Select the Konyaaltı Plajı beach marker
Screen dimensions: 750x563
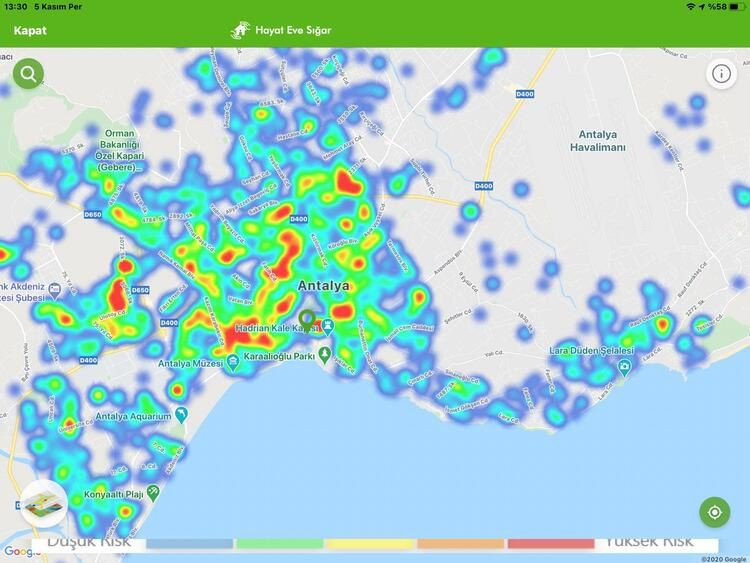click(x=153, y=493)
